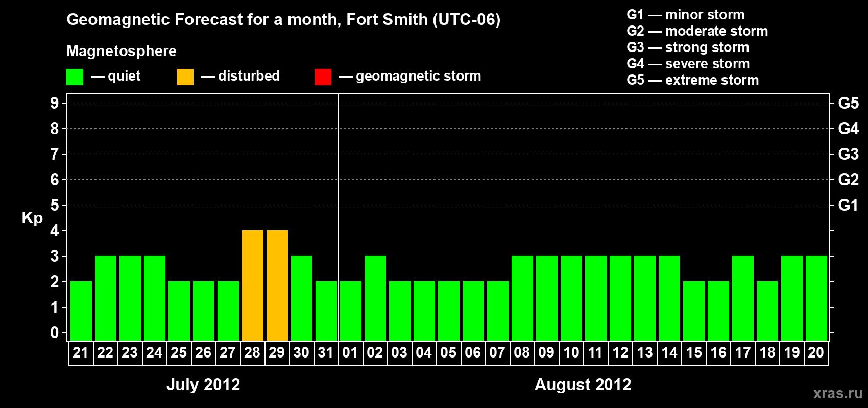
Task: Click the '— disturbed' legend text
Action: [x=240, y=76]
